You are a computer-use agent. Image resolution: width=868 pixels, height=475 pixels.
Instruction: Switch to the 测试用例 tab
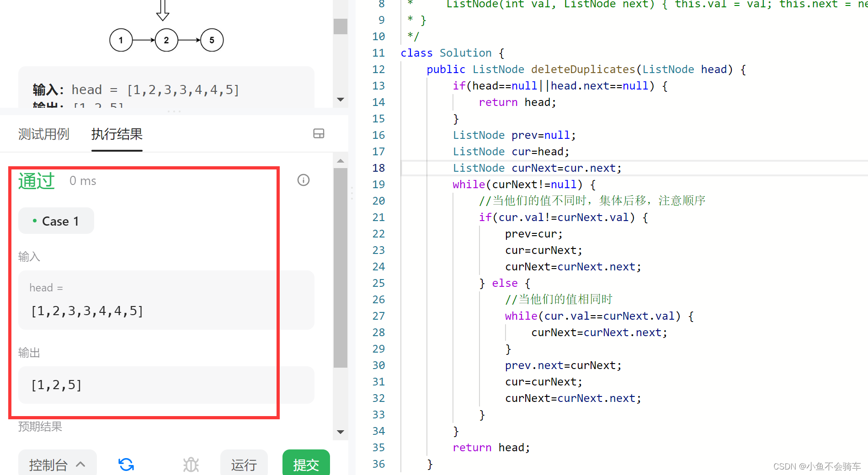[x=43, y=134]
